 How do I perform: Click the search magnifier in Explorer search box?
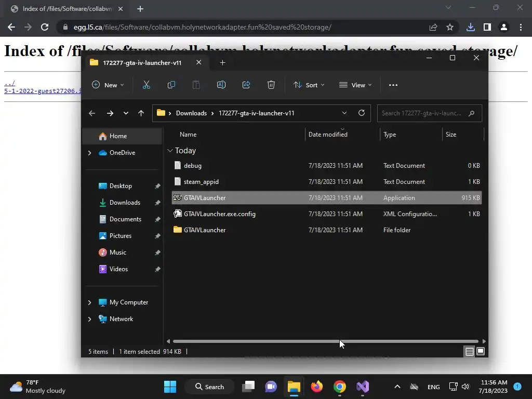coord(471,113)
